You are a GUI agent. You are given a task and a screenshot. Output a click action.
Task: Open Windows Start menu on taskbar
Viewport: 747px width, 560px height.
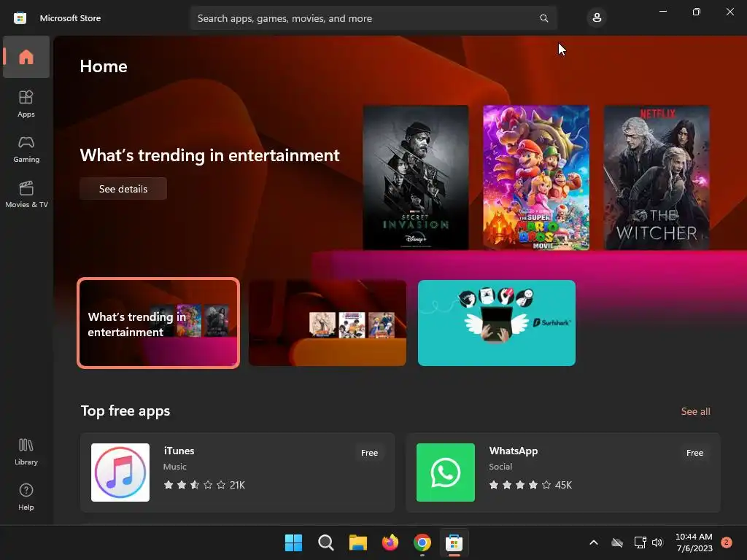[293, 542]
